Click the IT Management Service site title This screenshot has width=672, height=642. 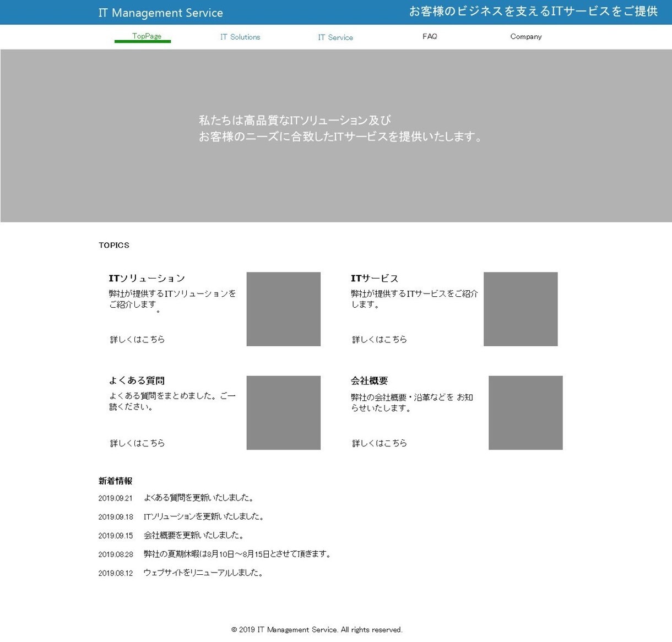click(161, 13)
